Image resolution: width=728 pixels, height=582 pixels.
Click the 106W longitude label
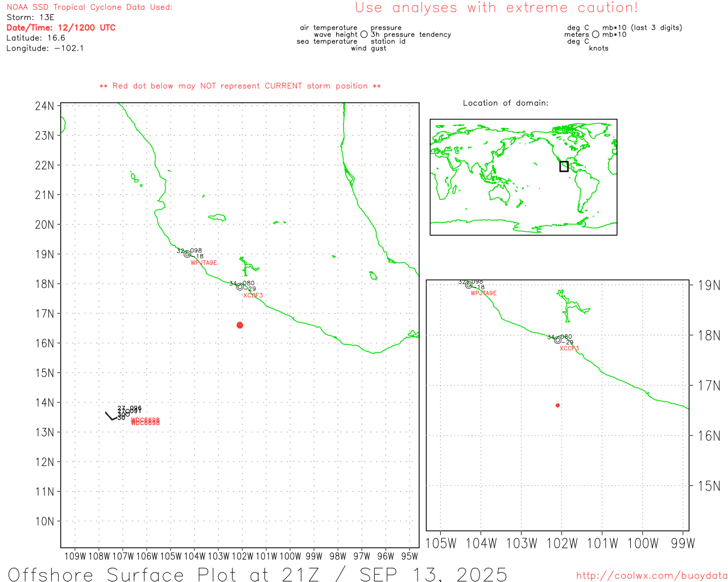tap(147, 556)
